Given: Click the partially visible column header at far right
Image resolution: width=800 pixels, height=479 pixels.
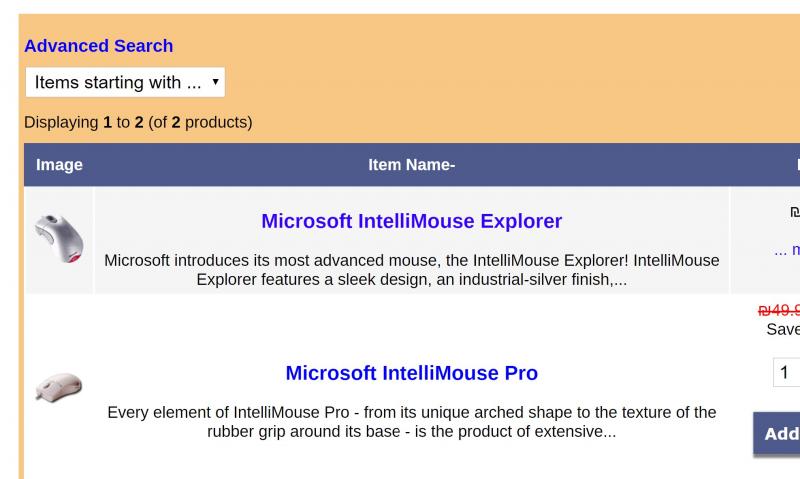Looking at the screenshot, I should point(797,165).
